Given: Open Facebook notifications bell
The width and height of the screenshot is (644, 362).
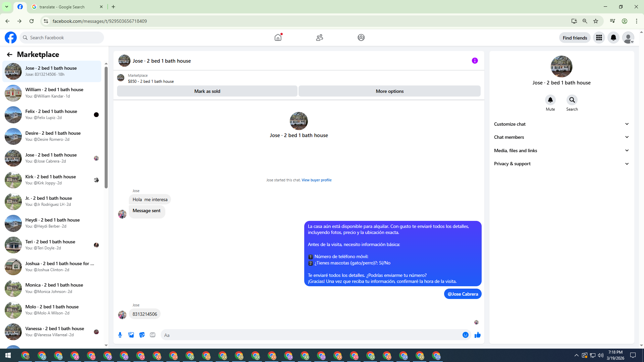Looking at the screenshot, I should (613, 38).
